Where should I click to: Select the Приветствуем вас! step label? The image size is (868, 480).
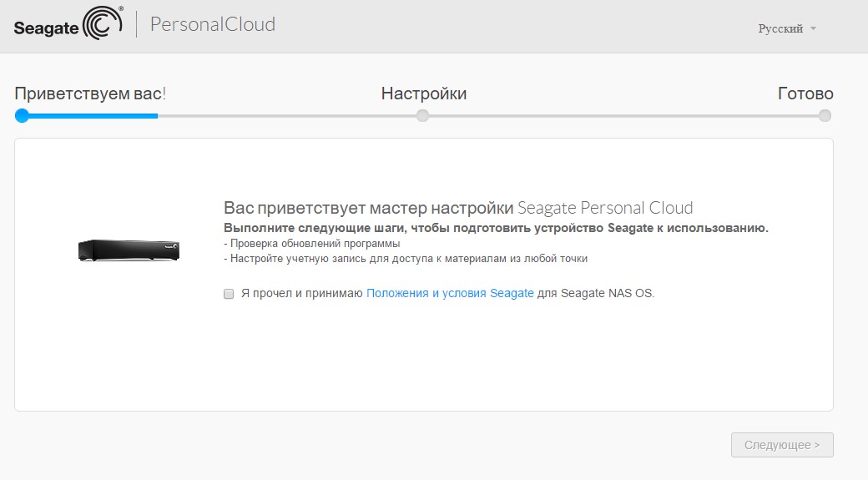[x=90, y=93]
